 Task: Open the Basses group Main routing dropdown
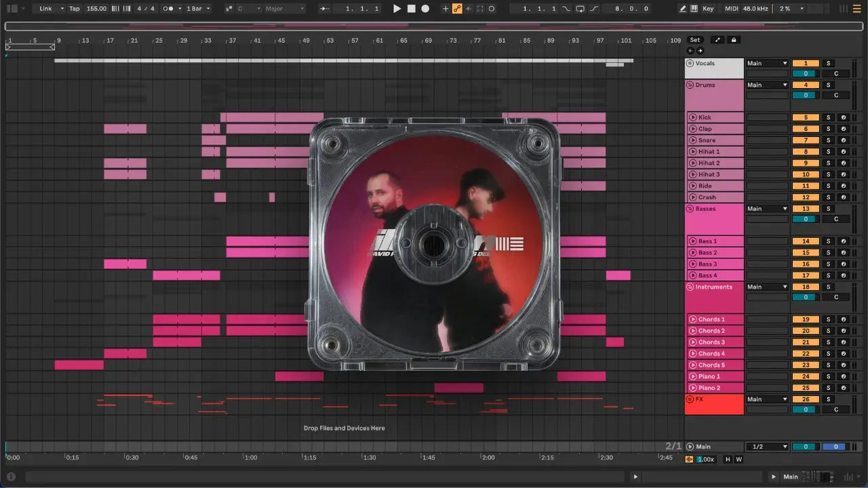point(767,209)
